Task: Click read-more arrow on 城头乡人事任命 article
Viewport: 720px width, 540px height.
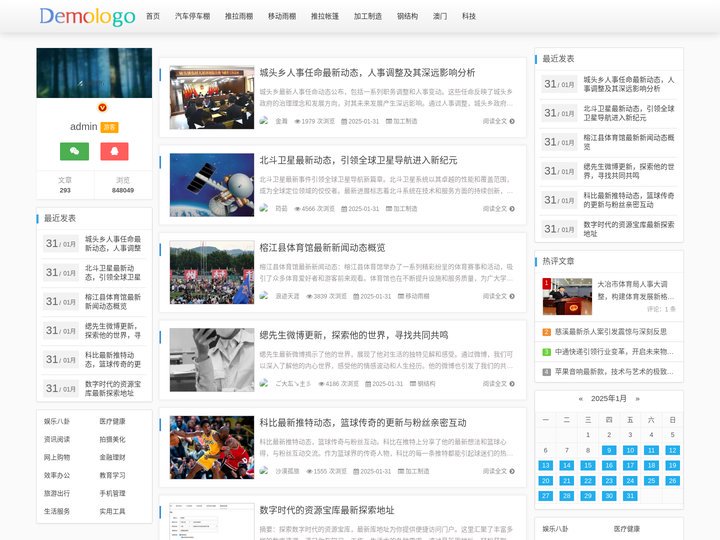Action: [x=512, y=121]
